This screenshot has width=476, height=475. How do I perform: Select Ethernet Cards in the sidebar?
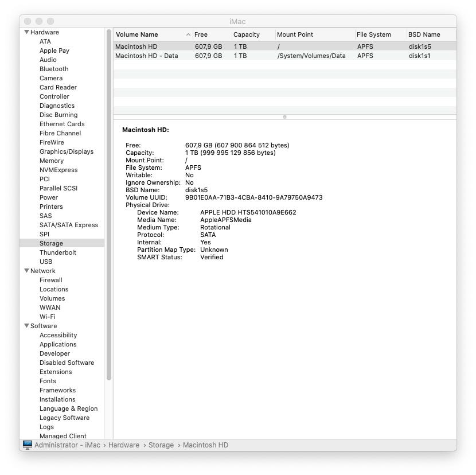click(x=62, y=124)
